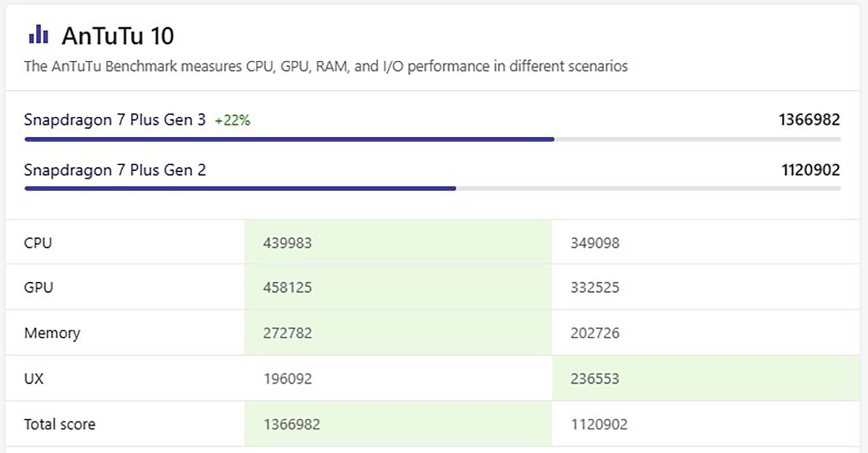Click GPU score 332525
This screenshot has width=868, height=453.
click(595, 287)
